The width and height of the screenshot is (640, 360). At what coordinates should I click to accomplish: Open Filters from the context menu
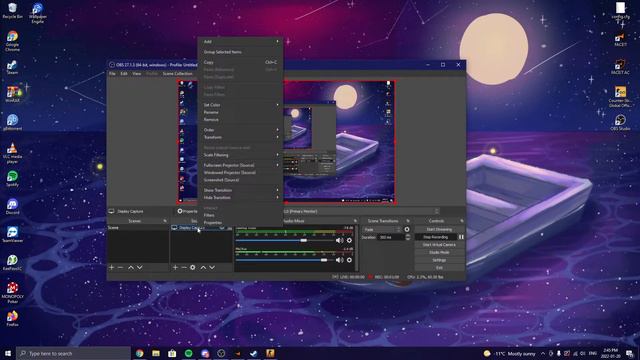tap(240, 215)
